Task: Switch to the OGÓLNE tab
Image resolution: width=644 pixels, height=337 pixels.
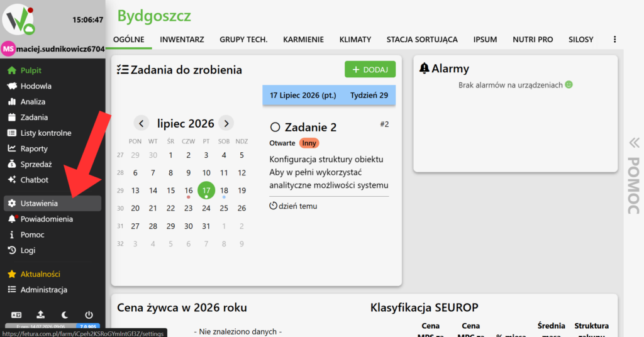Action: coord(128,40)
